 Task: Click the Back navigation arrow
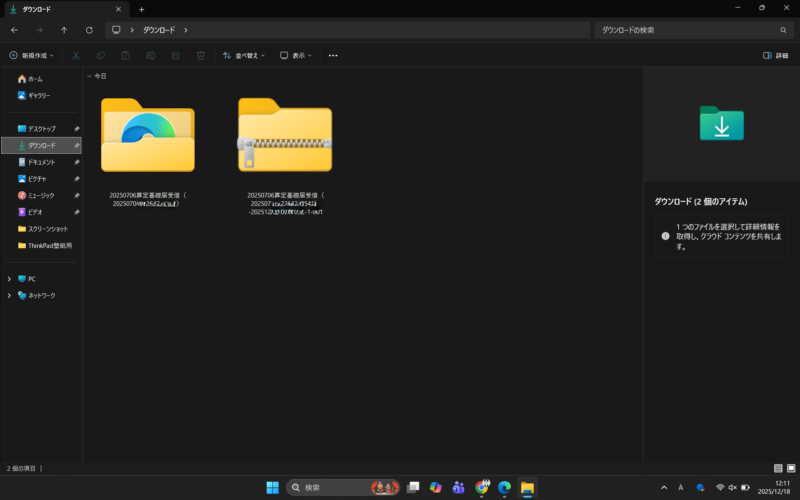tap(14, 30)
